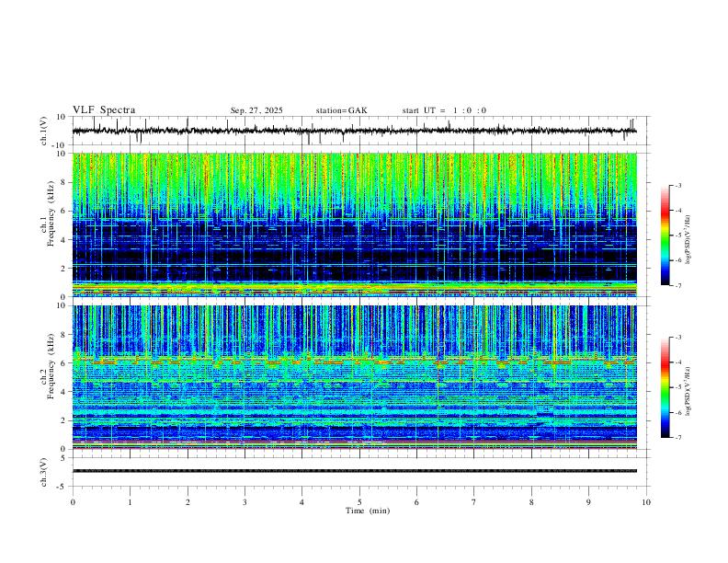Click the "ch.1(V)" axis label
The height and width of the screenshot is (563, 728).
point(44,131)
